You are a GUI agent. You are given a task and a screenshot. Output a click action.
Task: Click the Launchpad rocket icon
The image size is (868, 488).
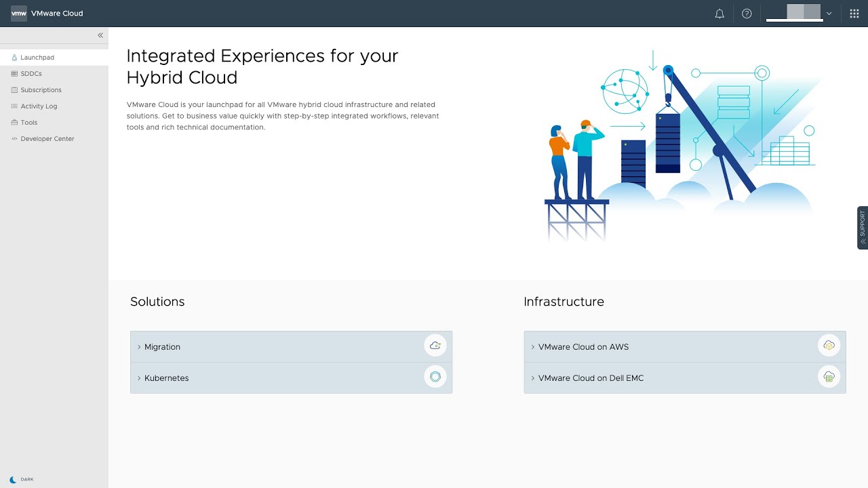pyautogui.click(x=14, y=58)
